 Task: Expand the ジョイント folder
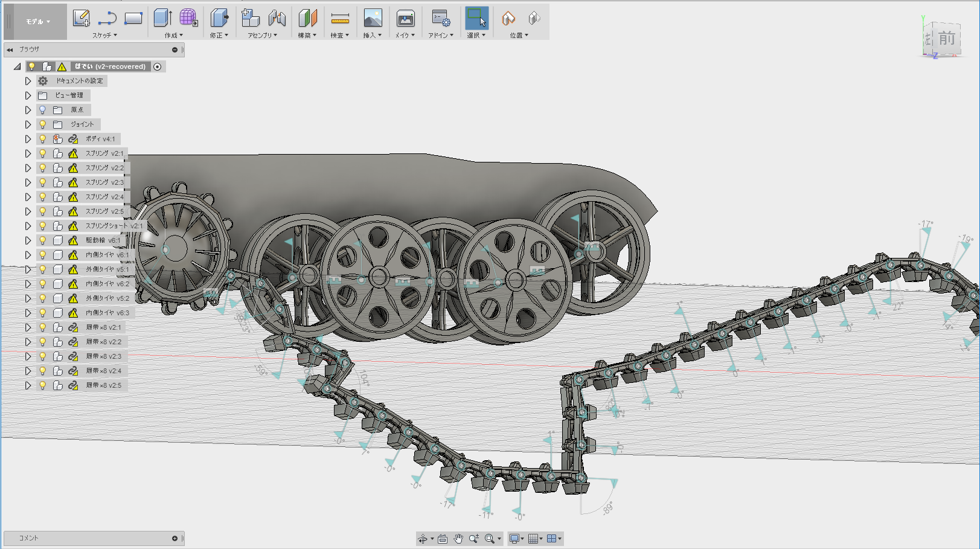tap(28, 124)
